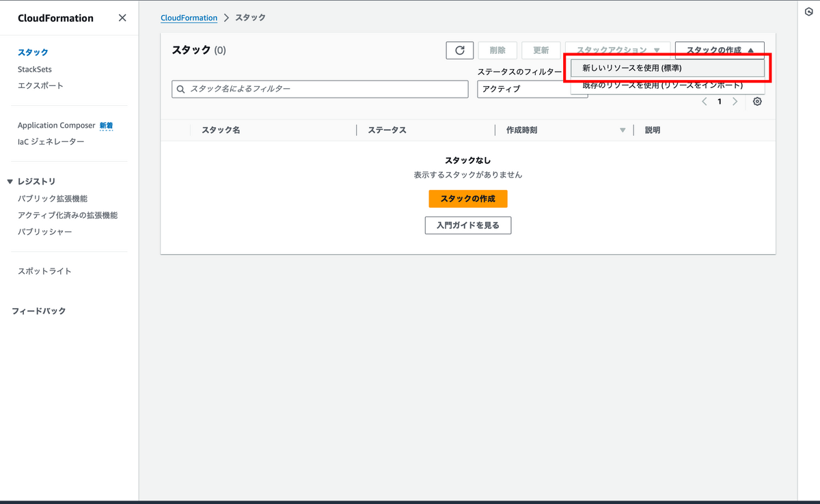Open パブリッシャー in sidebar

pos(45,232)
